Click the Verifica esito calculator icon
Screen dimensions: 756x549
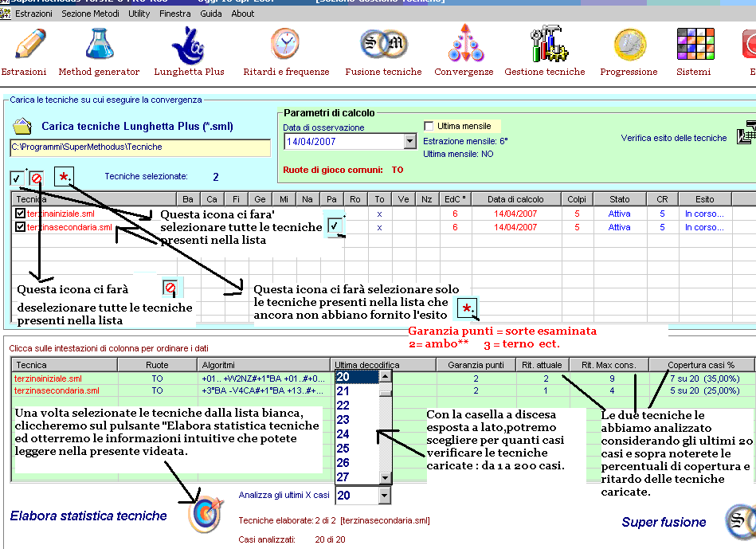coord(746,133)
